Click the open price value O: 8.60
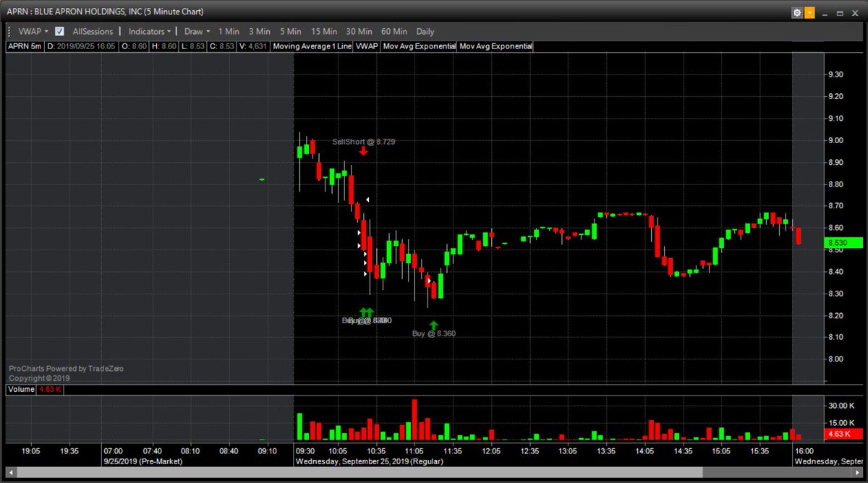The width and height of the screenshot is (868, 483). [x=135, y=46]
